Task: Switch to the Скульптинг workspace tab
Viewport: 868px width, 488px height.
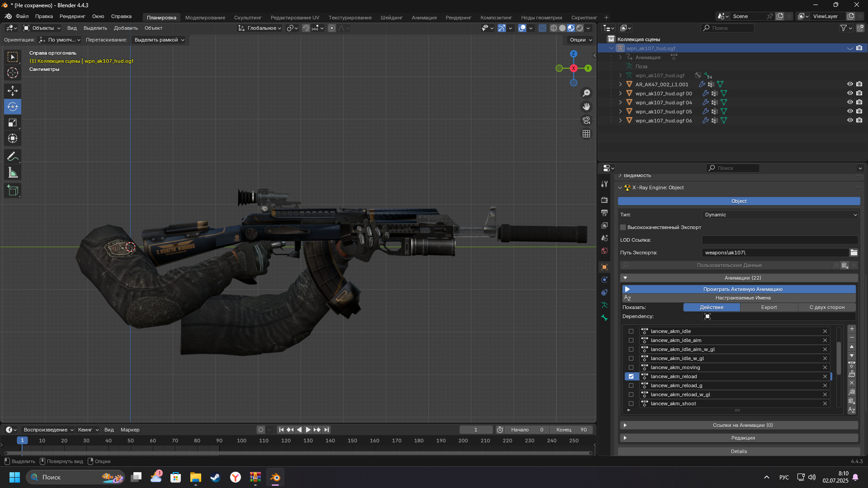Action: pos(248,18)
